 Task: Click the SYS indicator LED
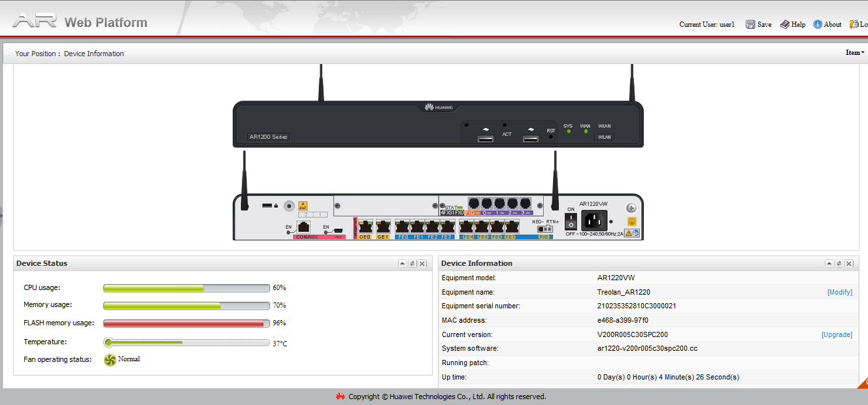coord(569,132)
